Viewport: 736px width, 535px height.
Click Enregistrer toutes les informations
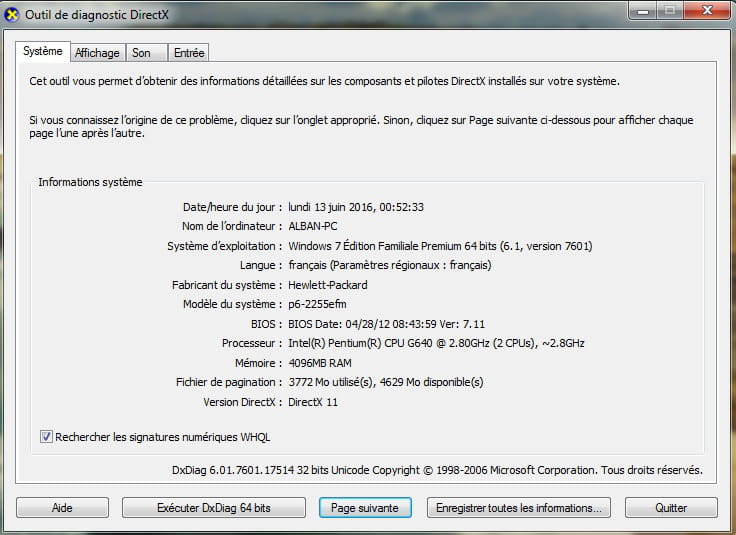(x=518, y=508)
